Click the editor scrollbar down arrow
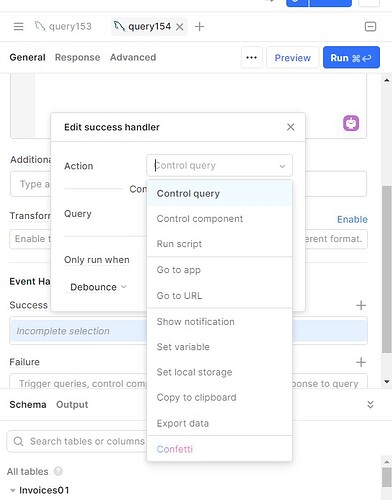This screenshot has width=392, height=500. (387, 382)
